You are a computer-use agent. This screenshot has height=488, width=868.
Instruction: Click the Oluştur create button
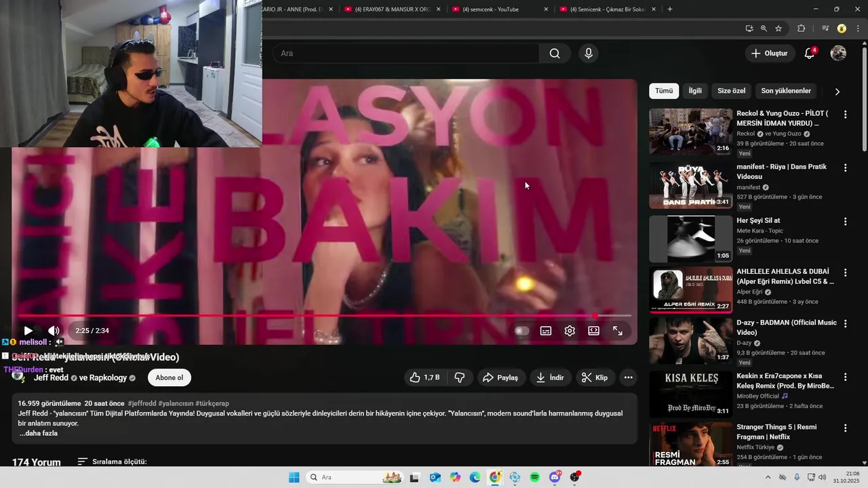tap(770, 54)
